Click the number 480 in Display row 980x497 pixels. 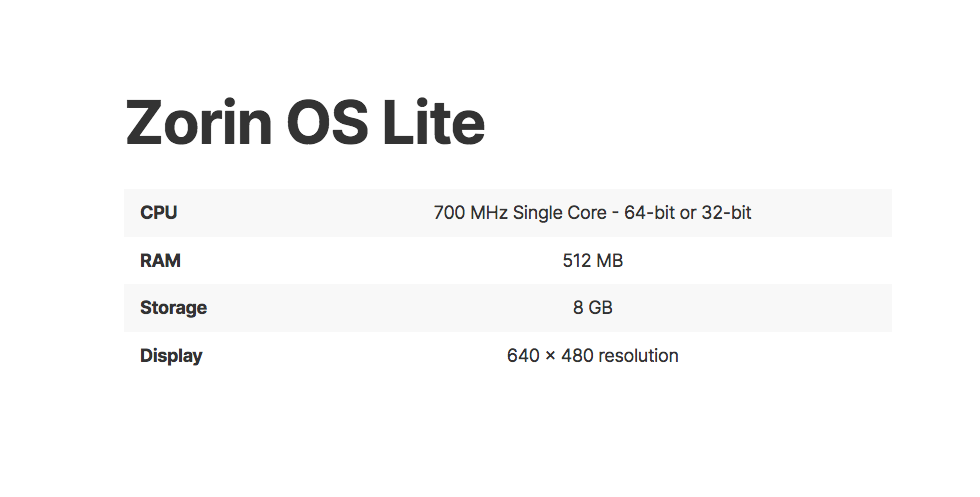578,356
